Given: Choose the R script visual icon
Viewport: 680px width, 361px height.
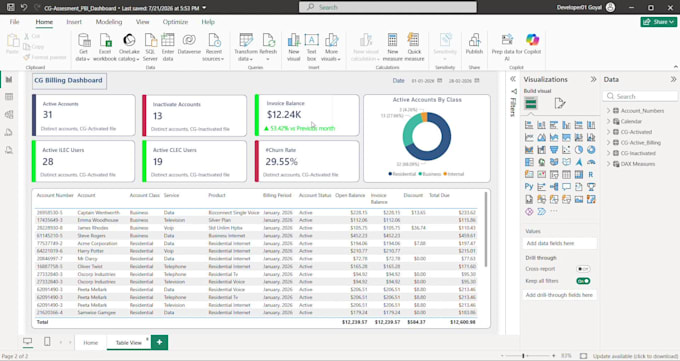Looking at the screenshot, I should [591, 174].
